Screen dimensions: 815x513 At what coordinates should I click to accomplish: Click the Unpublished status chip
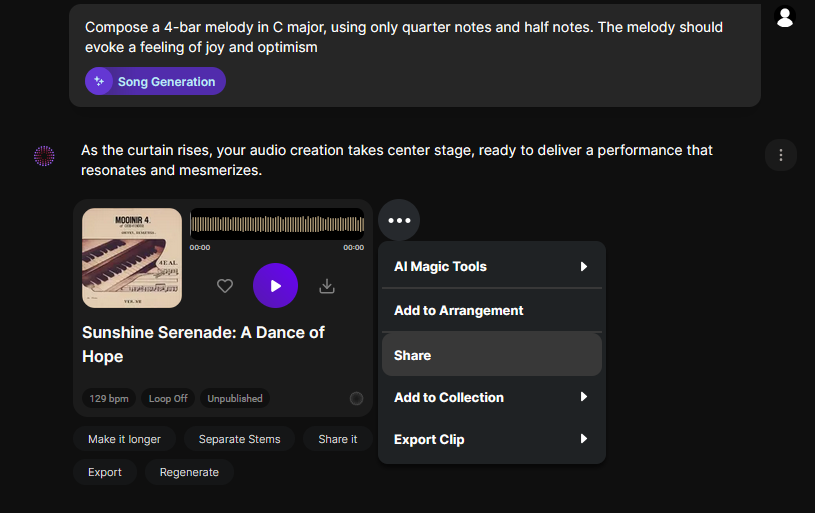[x=235, y=399]
